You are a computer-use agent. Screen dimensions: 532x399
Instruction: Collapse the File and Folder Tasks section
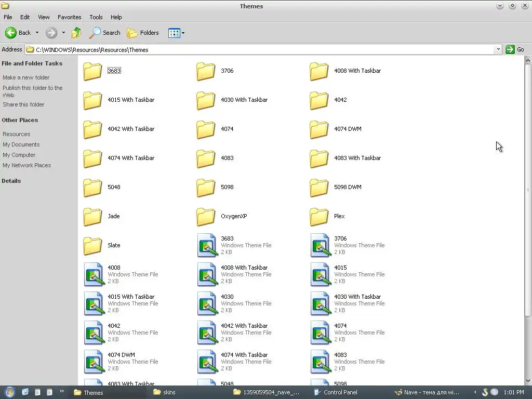32,63
